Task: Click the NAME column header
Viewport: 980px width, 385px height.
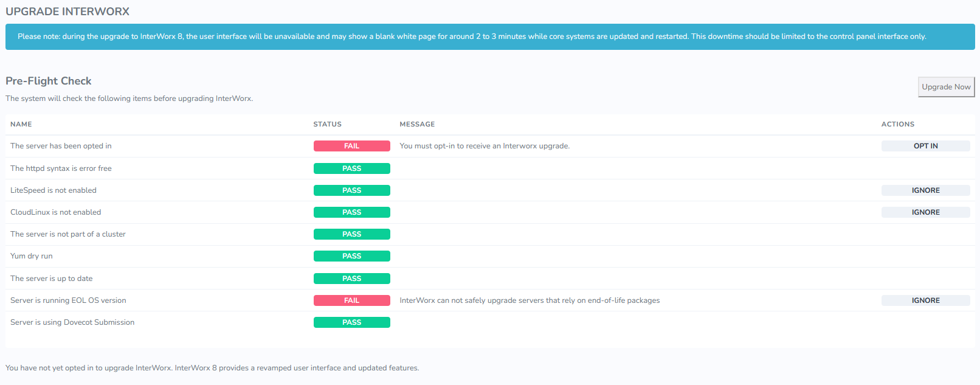Action: click(21, 124)
